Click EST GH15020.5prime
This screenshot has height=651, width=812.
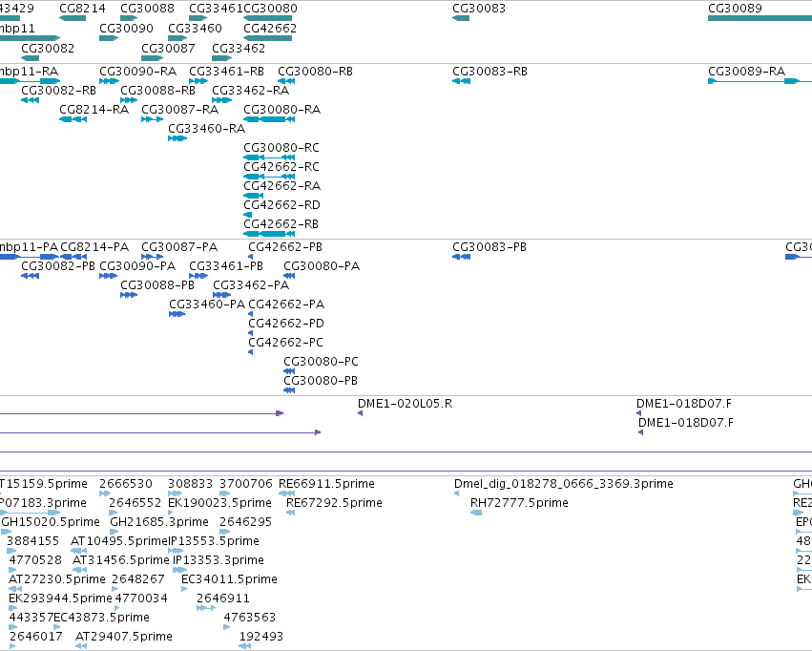click(x=51, y=522)
